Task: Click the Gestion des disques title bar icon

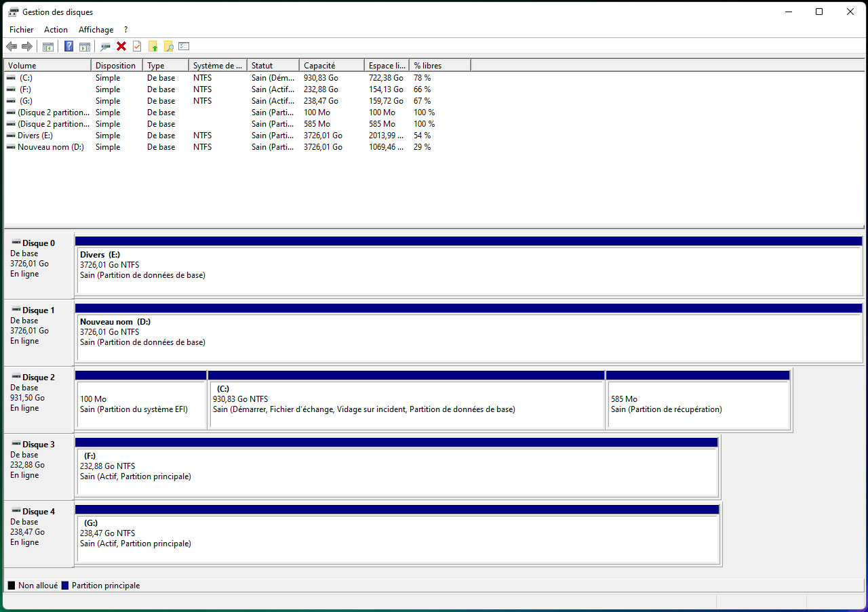Action: (13, 12)
